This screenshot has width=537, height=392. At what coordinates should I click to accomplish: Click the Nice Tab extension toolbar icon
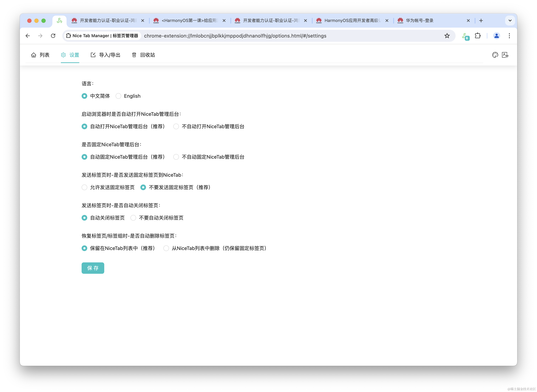tap(465, 36)
